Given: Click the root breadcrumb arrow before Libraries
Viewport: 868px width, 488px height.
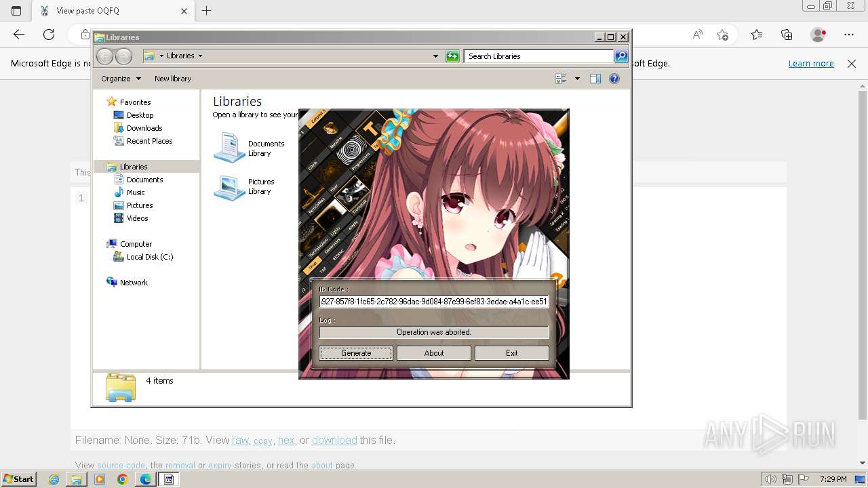Looking at the screenshot, I should 161,56.
